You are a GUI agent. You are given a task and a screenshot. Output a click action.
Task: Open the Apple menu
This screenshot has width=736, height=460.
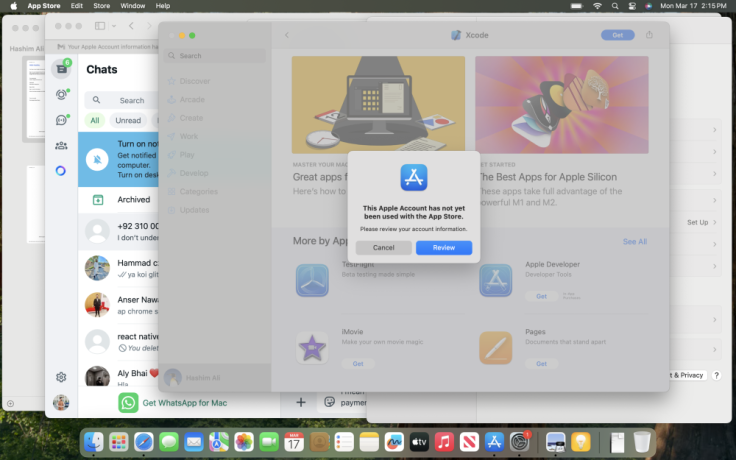point(14,6)
